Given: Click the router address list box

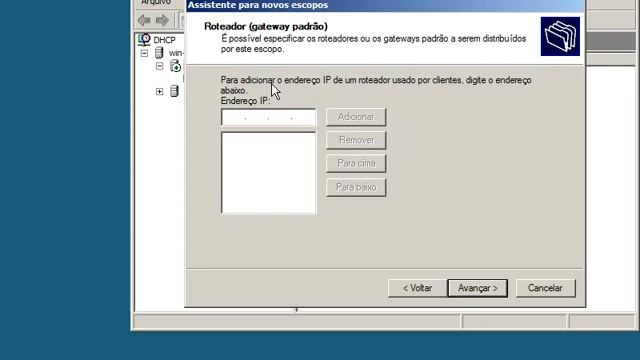Looking at the screenshot, I should (x=269, y=173).
